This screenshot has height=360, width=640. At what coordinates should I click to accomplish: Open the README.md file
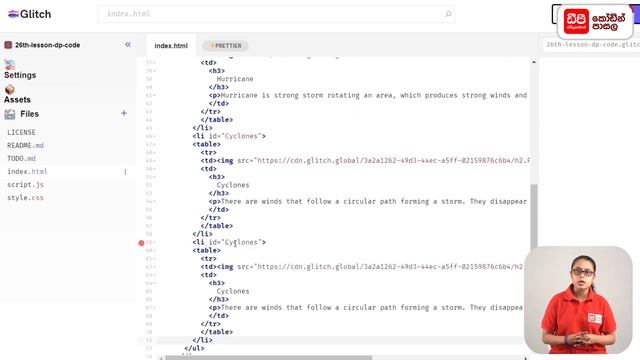point(25,145)
